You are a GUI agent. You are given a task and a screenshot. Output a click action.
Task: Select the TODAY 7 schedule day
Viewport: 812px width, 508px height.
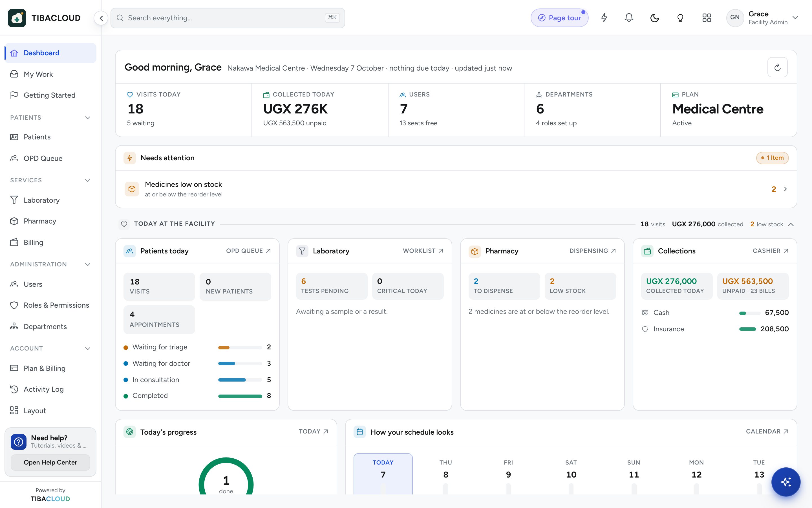pos(383,474)
